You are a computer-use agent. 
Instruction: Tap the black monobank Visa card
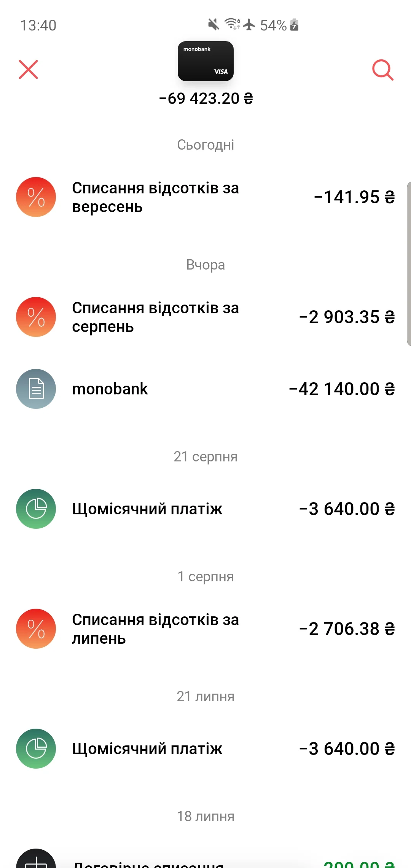205,61
